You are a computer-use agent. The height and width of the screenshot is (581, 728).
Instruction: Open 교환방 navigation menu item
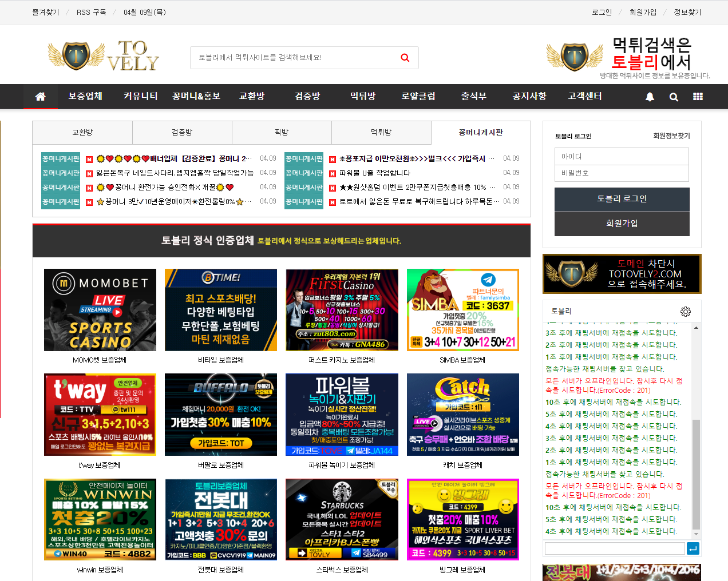(252, 96)
